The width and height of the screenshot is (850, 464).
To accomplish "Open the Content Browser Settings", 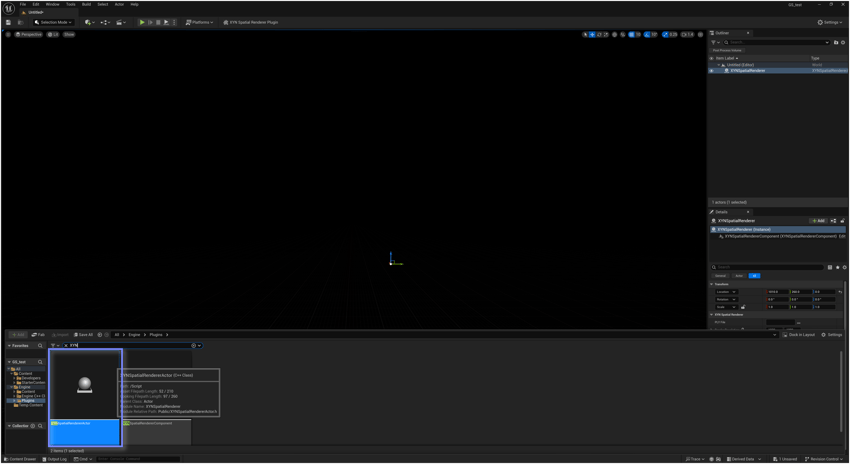I will pos(832,335).
